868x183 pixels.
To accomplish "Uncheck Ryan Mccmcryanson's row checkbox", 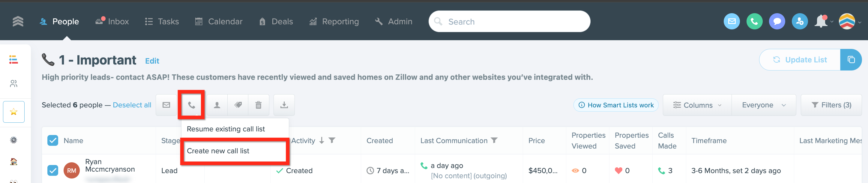I will tap(53, 170).
